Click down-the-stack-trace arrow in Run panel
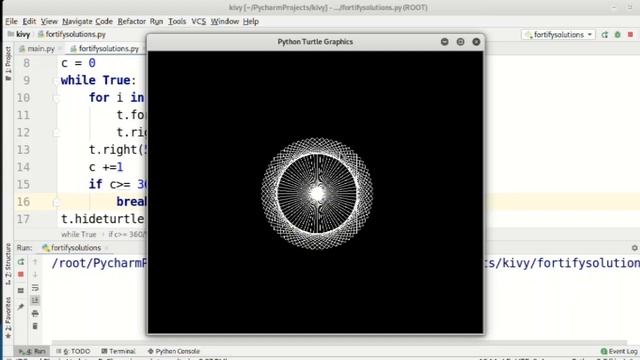Screen dimensions: 640x360 pos(35,274)
